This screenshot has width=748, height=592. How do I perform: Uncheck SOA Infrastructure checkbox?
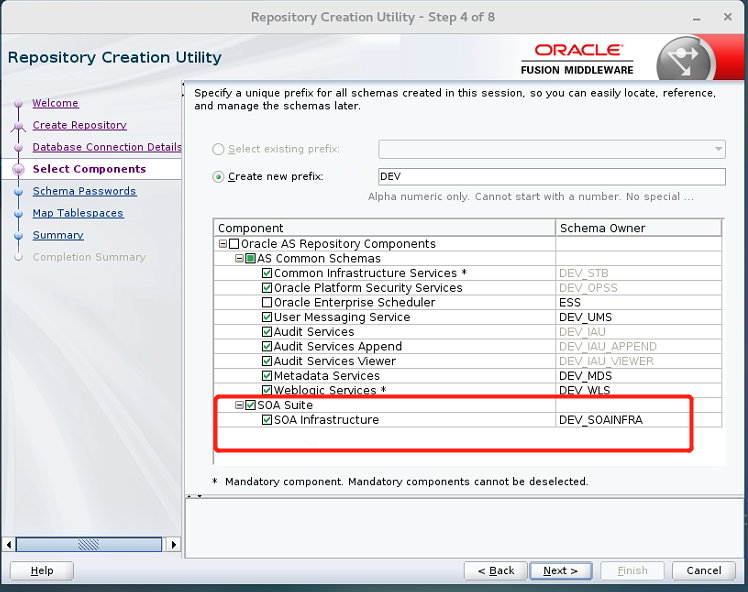coord(267,420)
